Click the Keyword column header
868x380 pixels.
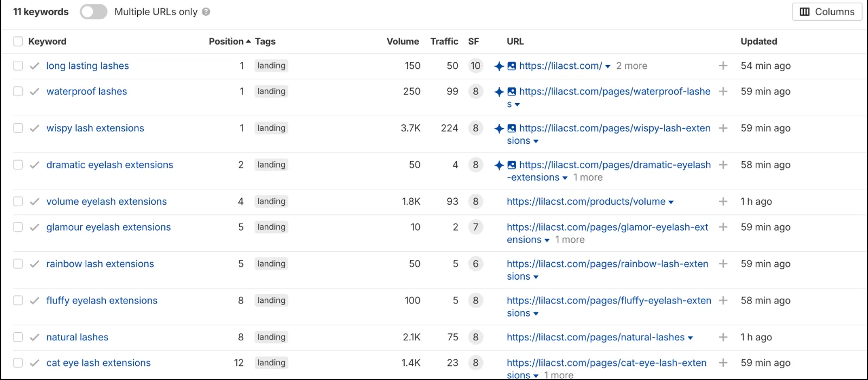click(47, 41)
